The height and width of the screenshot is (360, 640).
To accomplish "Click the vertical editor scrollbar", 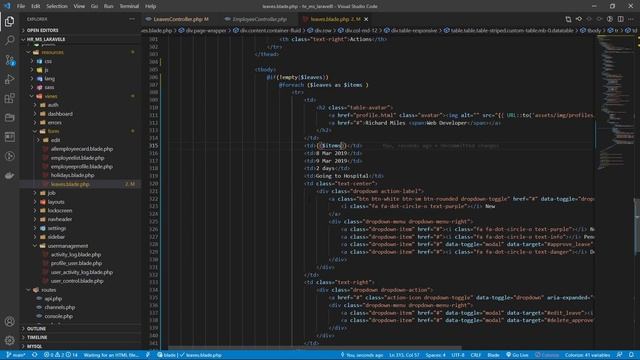I will point(637,227).
